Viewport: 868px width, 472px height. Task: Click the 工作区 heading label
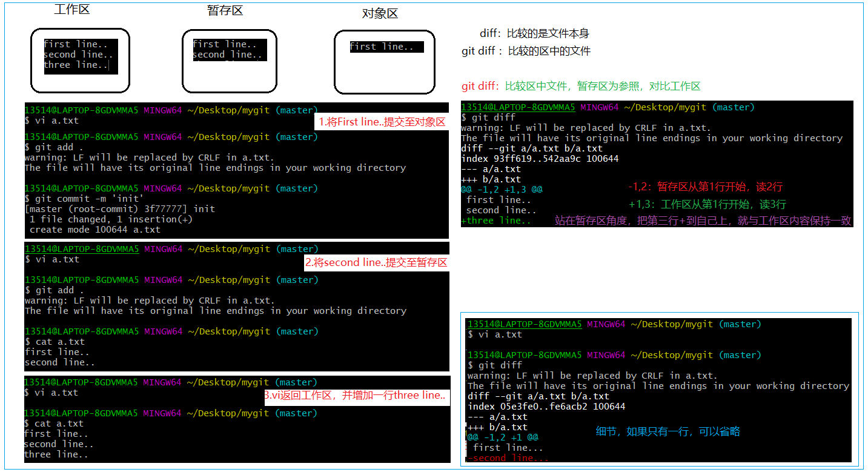coord(71,9)
